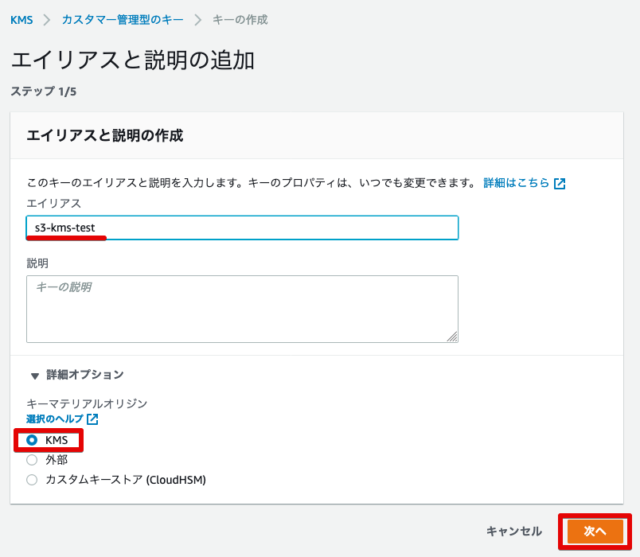
Task: Click the エイリアス label above the input
Action: click(54, 203)
